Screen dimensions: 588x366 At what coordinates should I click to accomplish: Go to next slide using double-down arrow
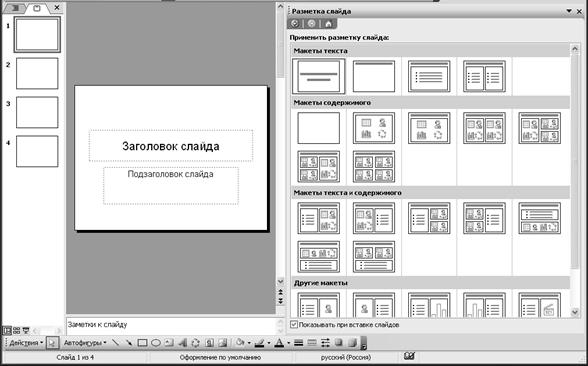pos(280,301)
